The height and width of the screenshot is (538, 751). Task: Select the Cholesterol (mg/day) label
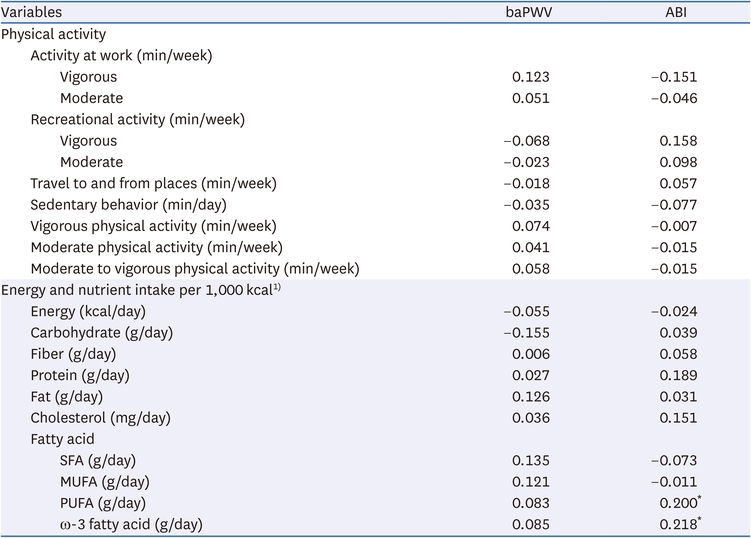(x=101, y=418)
